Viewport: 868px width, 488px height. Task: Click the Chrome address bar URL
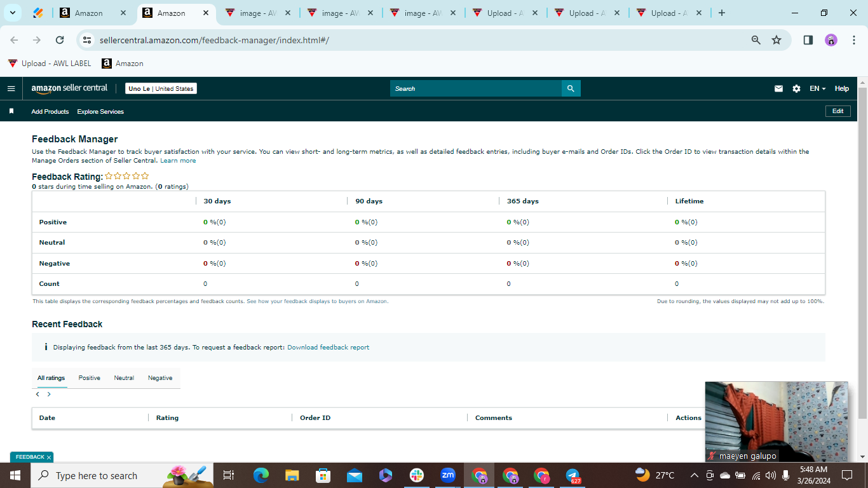(215, 40)
